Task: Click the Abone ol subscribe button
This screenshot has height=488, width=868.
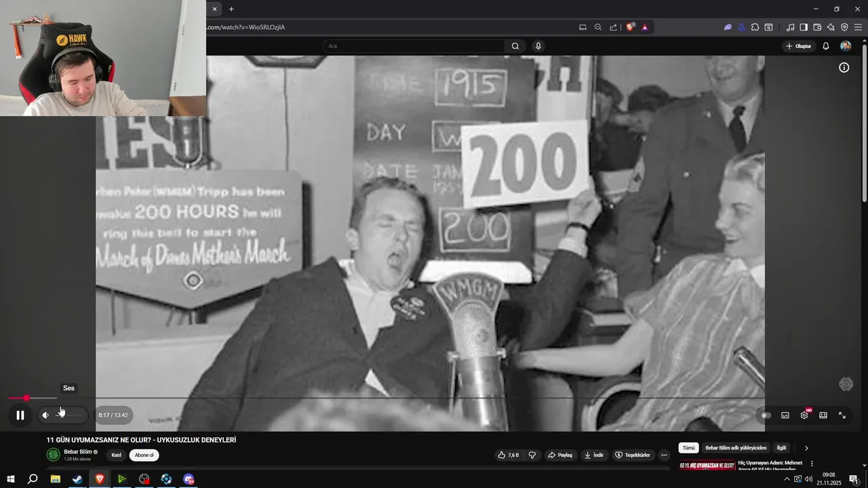Action: click(144, 455)
